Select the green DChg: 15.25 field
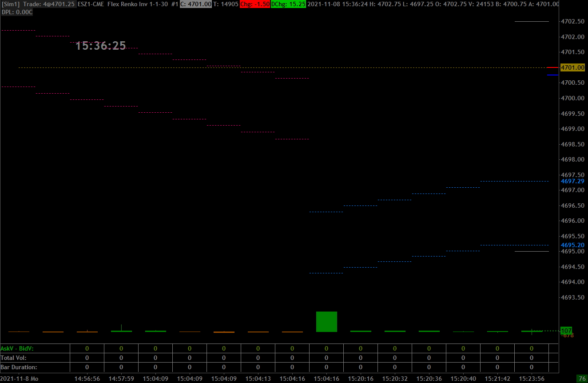588x383 pixels. 288,4
